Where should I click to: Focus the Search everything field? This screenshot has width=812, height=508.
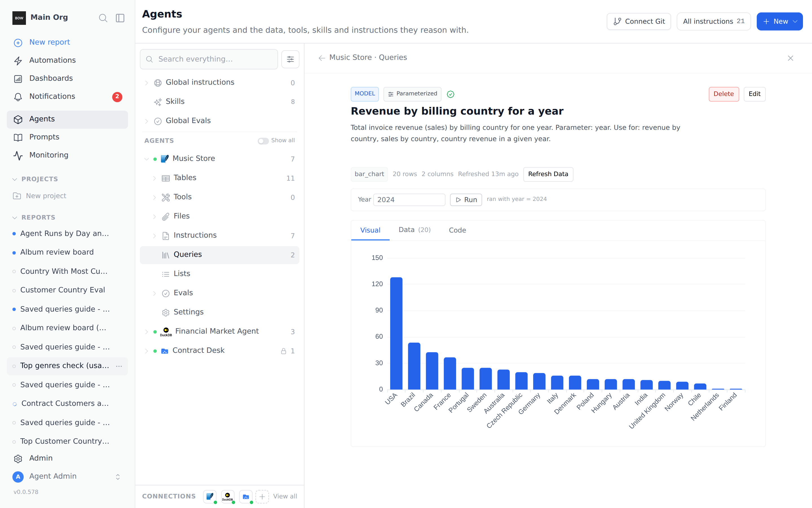pos(209,59)
